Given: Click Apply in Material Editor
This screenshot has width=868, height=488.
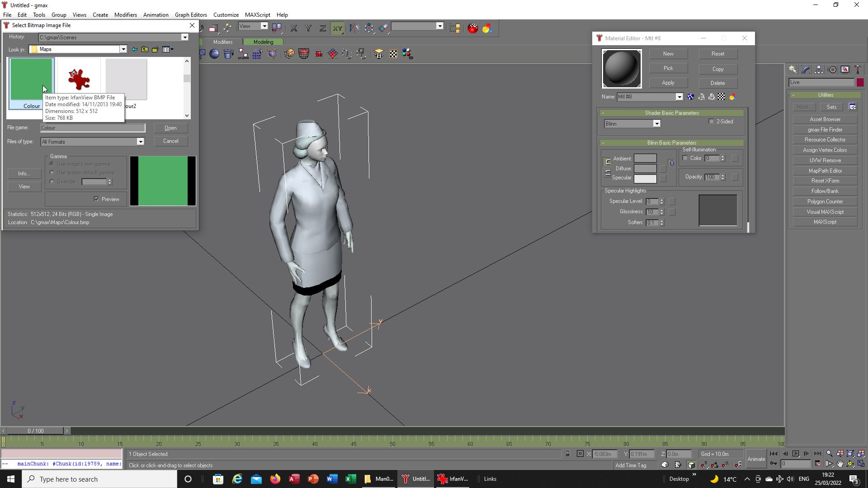Looking at the screenshot, I should pyautogui.click(x=668, y=83).
